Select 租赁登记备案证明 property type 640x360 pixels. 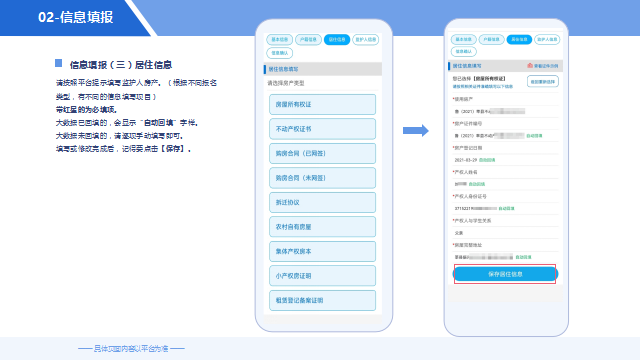[x=322, y=300]
